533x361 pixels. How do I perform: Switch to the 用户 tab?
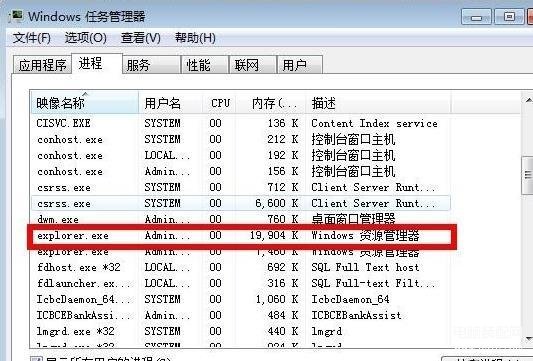tap(300, 65)
